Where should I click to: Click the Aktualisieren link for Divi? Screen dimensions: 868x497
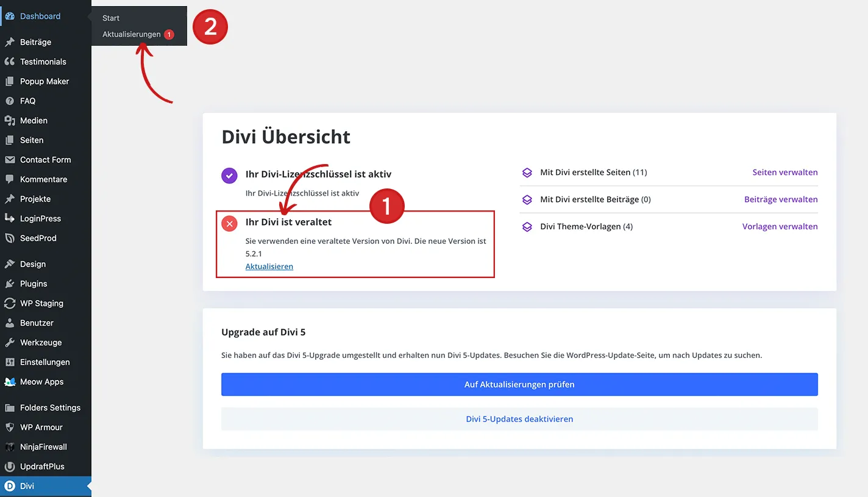point(269,266)
